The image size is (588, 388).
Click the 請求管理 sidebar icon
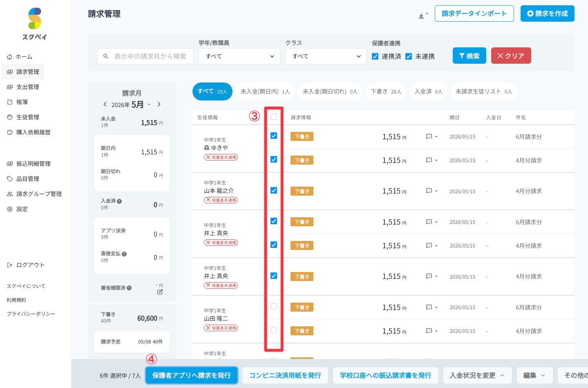tap(10, 72)
